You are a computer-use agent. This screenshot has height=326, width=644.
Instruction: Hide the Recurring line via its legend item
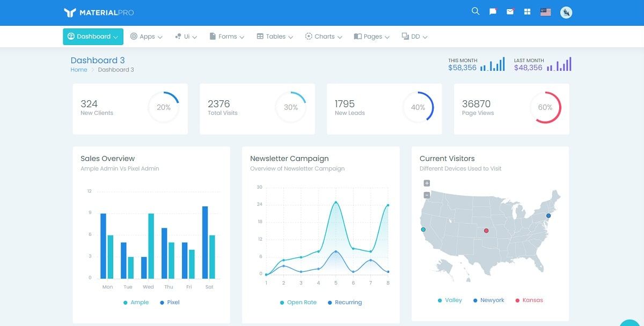coord(345,302)
